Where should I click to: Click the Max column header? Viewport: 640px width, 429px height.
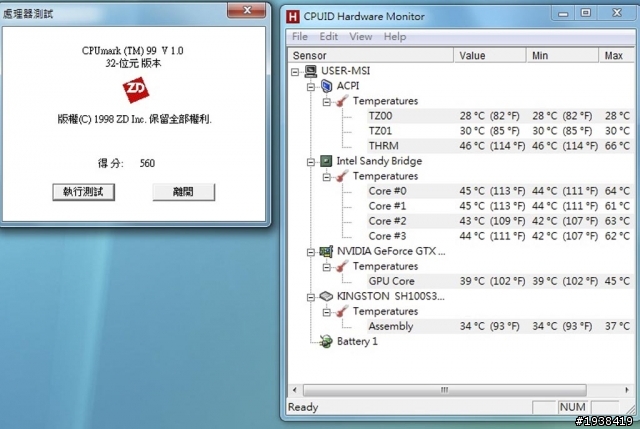tap(616, 56)
